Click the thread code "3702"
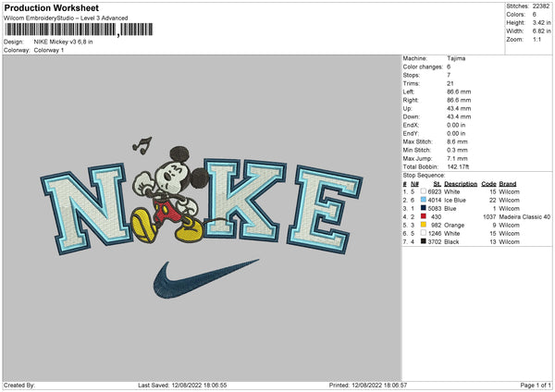The image size is (555, 392). click(435, 242)
